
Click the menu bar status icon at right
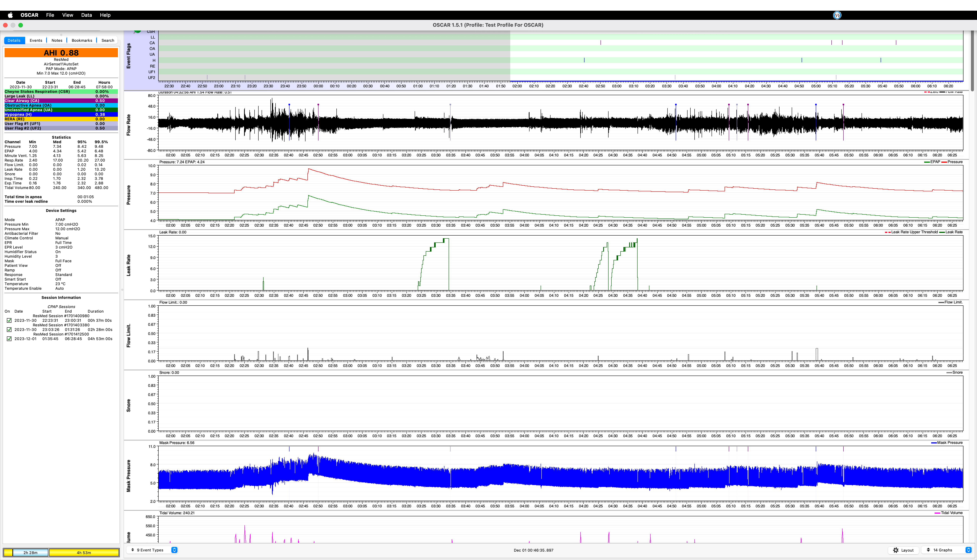[x=837, y=15]
